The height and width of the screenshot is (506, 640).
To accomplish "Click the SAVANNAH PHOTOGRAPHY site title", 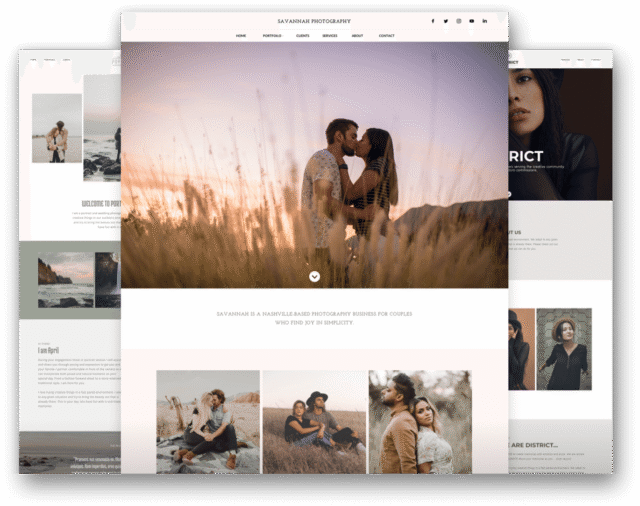I will coord(314,21).
